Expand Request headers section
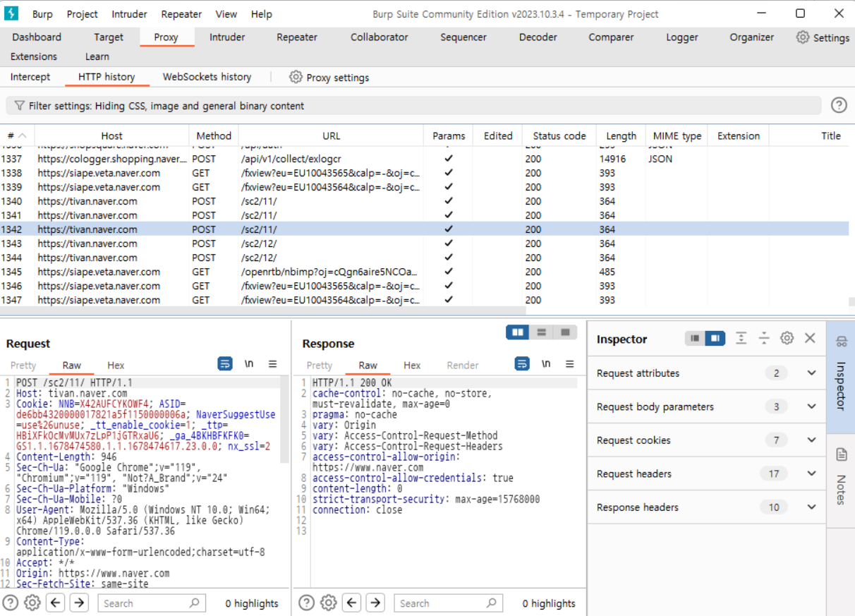Viewport: 855px width, 616px height. [811, 473]
